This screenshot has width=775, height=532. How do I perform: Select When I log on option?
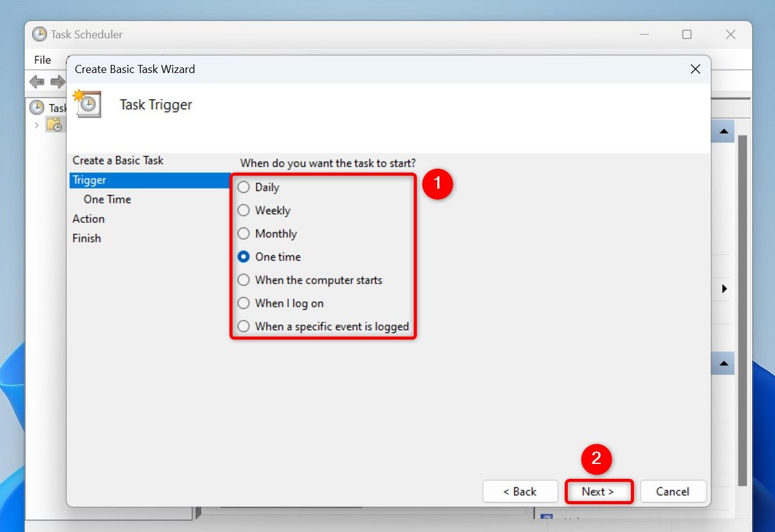tap(281, 303)
